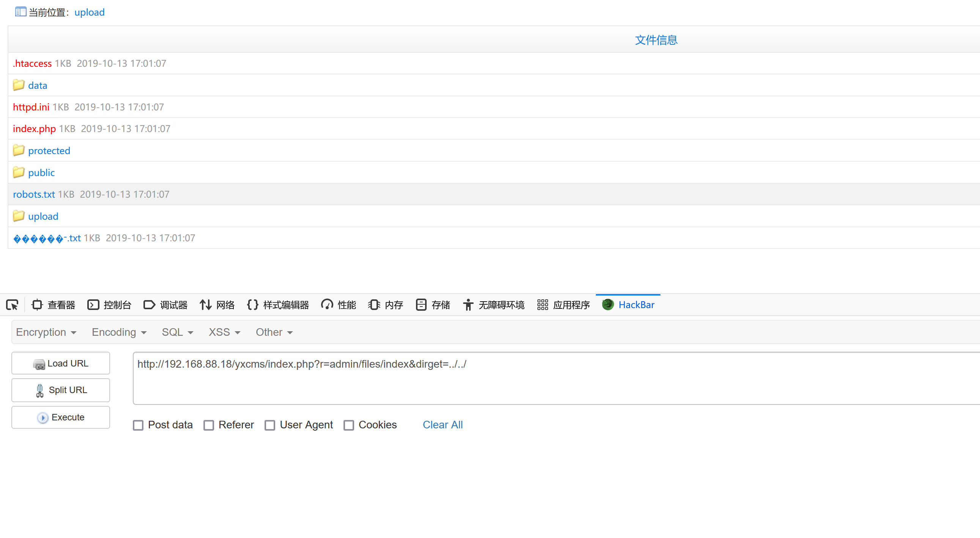Screen dimensions: 980x538
Task: Click inside the HackBar URL text field
Action: pyautogui.click(x=533, y=378)
